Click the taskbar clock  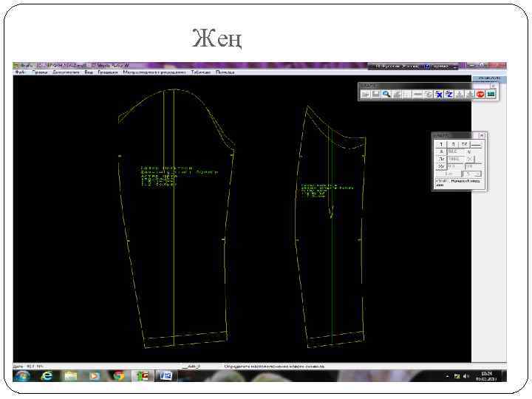click(486, 376)
